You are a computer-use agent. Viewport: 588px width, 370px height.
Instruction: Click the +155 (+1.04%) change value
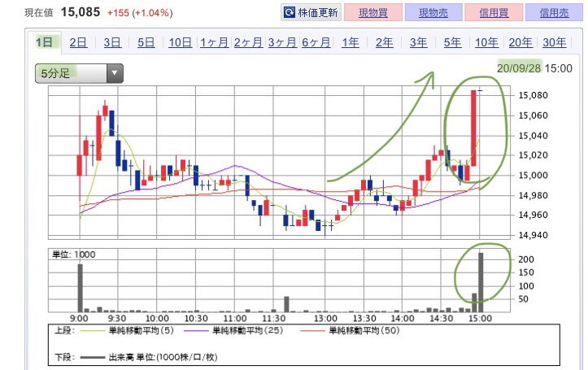point(140,13)
